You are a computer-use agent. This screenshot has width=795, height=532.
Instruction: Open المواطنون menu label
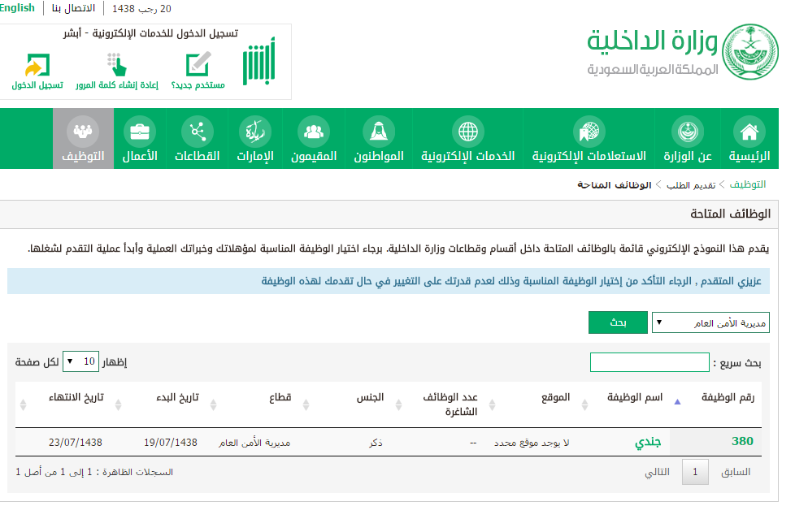pyautogui.click(x=379, y=156)
